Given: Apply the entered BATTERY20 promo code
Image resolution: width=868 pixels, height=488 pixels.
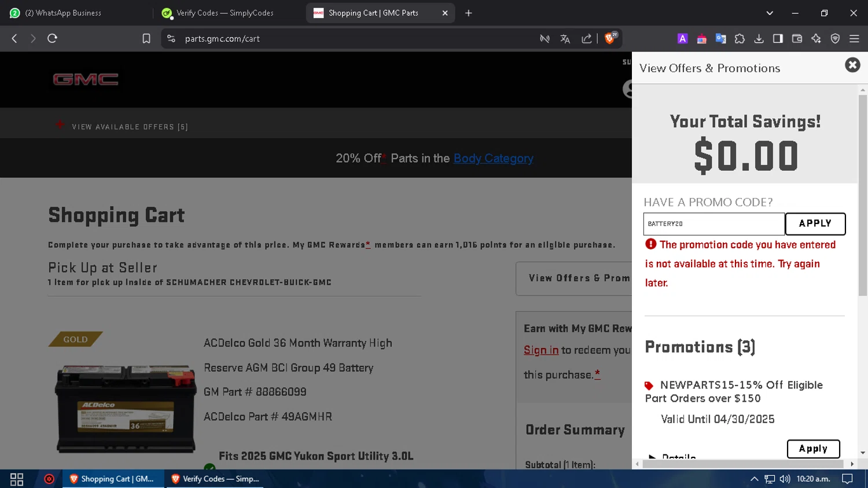Looking at the screenshot, I should click(815, 223).
